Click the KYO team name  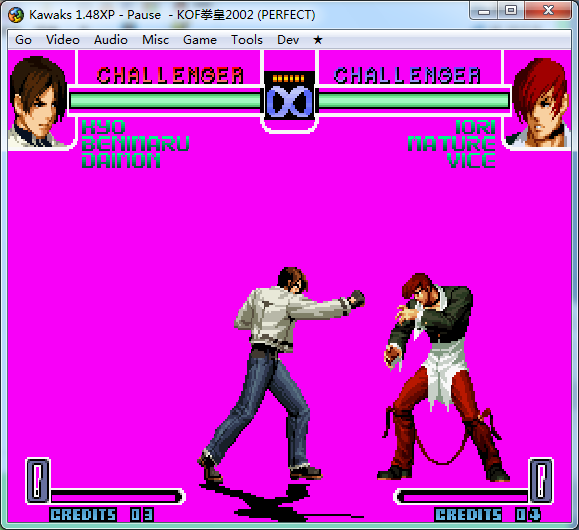click(x=103, y=127)
